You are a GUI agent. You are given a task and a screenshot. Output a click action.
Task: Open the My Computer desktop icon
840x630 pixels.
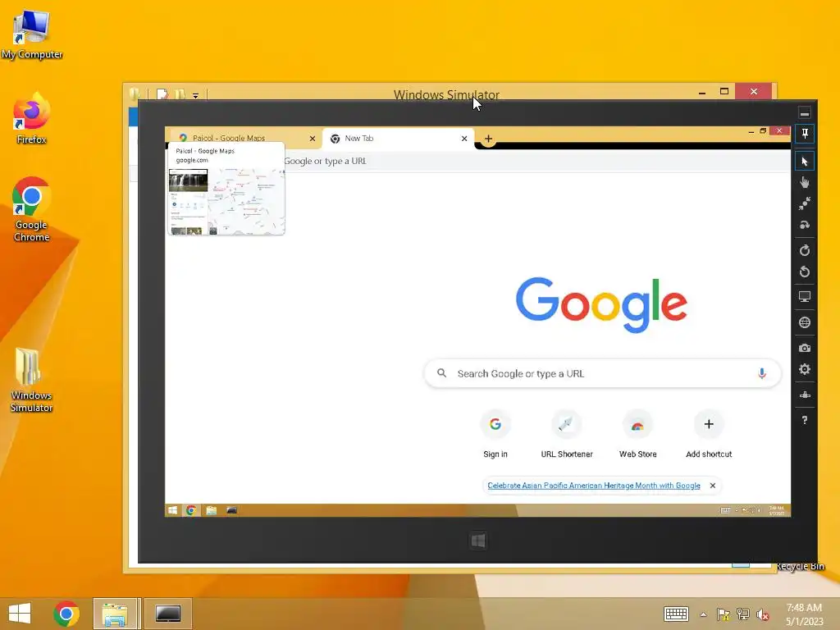[32, 34]
